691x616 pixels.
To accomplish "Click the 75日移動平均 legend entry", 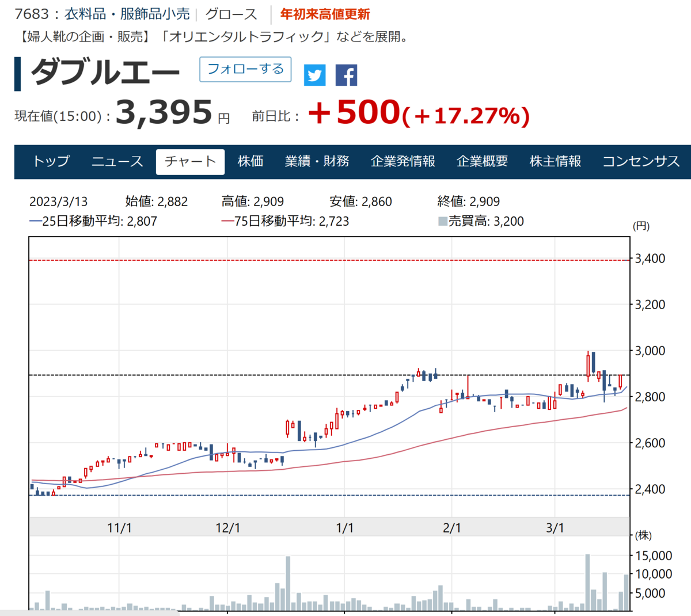I will tap(285, 221).
